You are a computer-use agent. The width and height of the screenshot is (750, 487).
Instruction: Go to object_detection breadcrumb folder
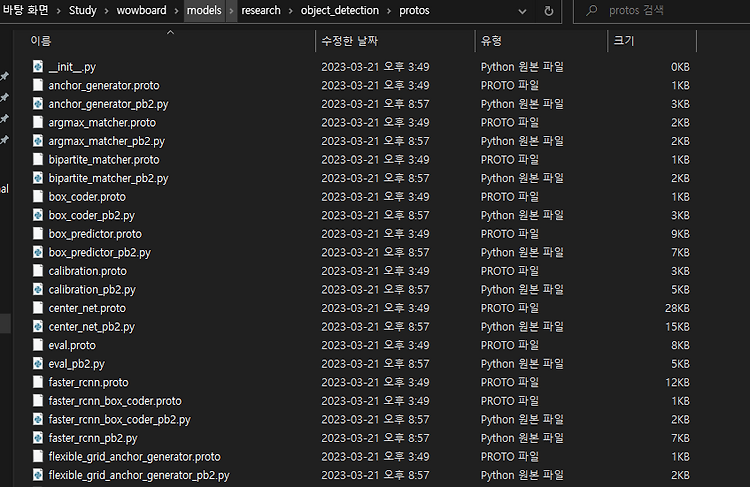coord(340,10)
